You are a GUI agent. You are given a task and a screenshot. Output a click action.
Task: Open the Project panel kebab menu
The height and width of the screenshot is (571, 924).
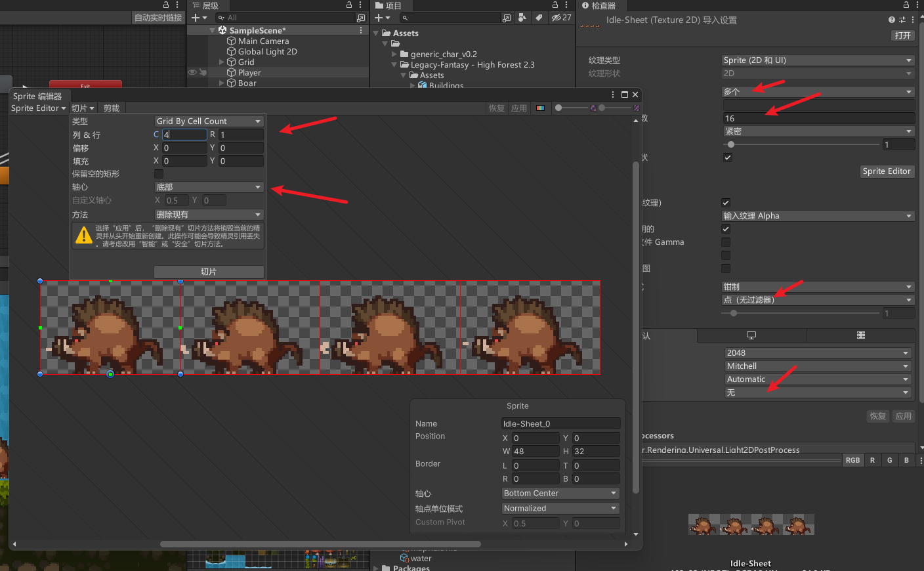point(566,5)
